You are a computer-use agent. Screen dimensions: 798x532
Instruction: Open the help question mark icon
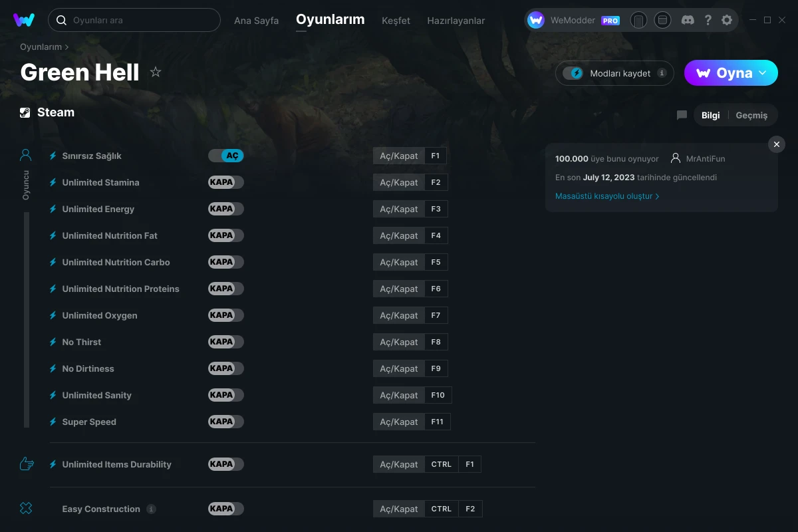(708, 20)
